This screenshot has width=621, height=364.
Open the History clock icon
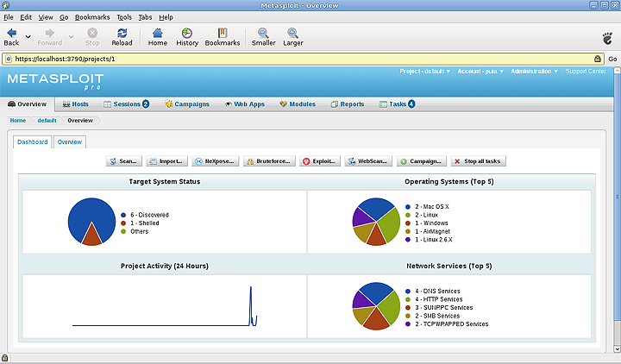(187, 33)
